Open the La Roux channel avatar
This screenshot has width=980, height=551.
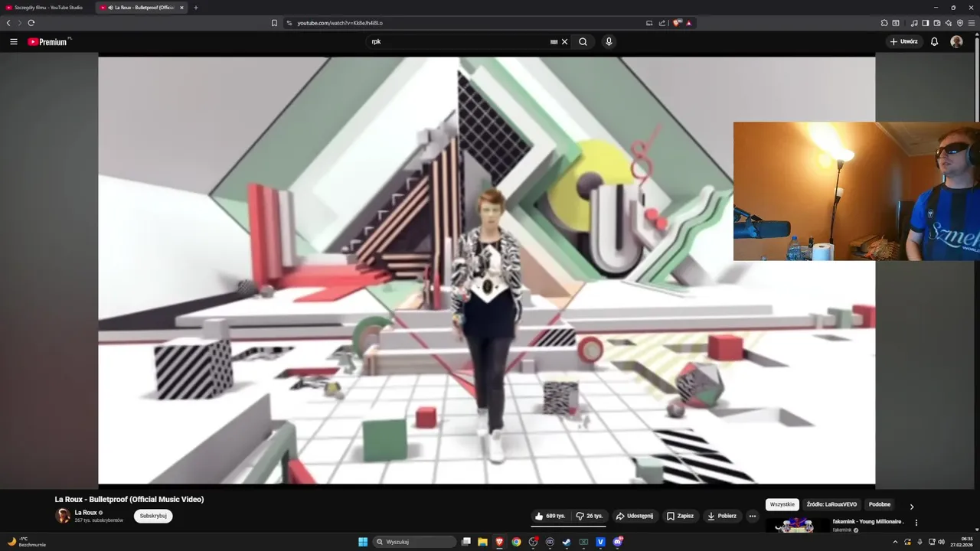(x=63, y=516)
